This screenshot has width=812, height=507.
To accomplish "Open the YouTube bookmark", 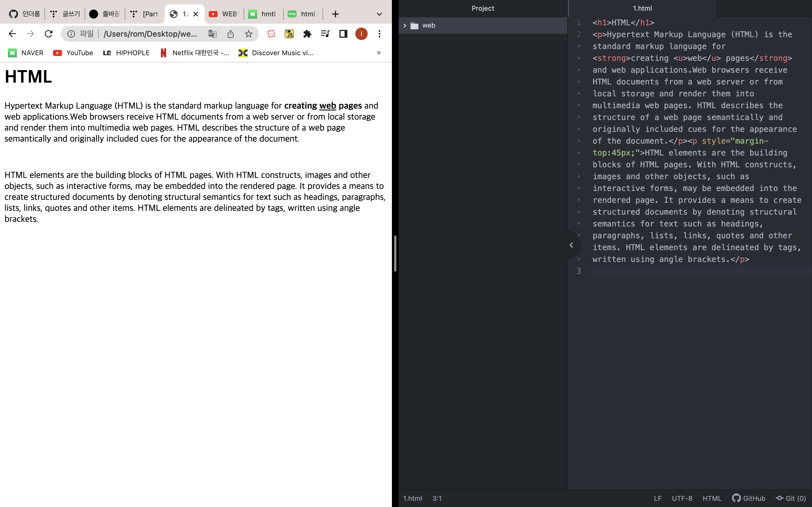I will [73, 53].
